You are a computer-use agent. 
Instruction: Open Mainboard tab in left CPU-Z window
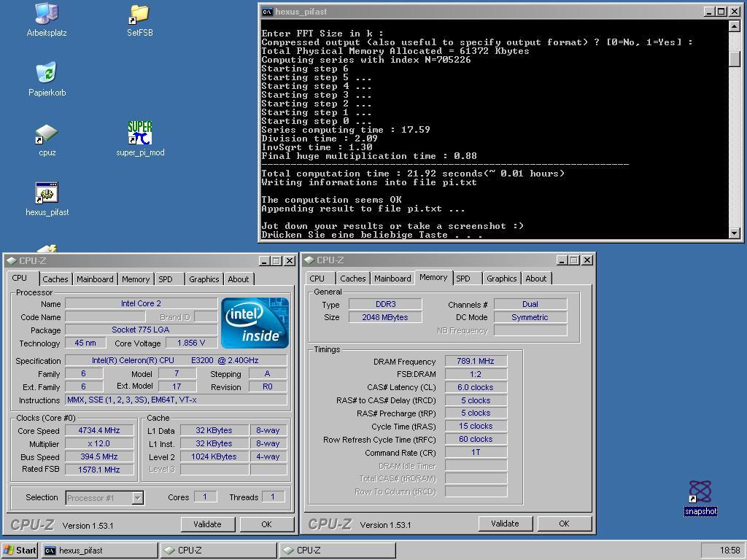(x=95, y=279)
